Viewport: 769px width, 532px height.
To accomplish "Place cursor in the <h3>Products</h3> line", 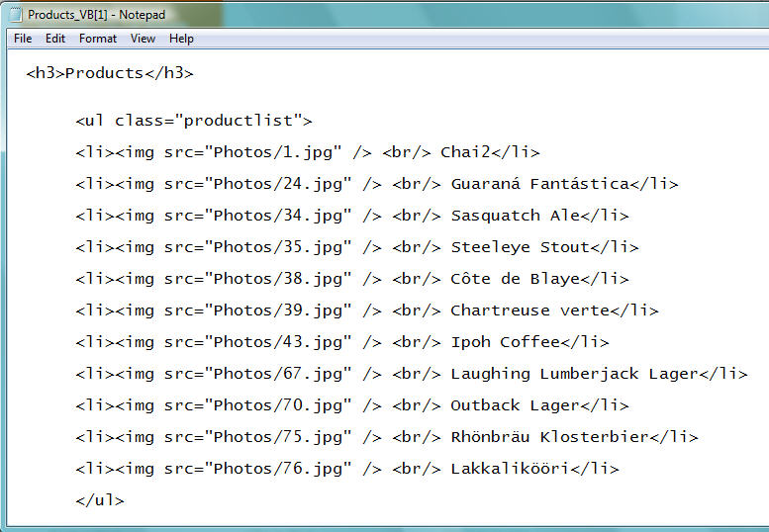I will [x=110, y=73].
